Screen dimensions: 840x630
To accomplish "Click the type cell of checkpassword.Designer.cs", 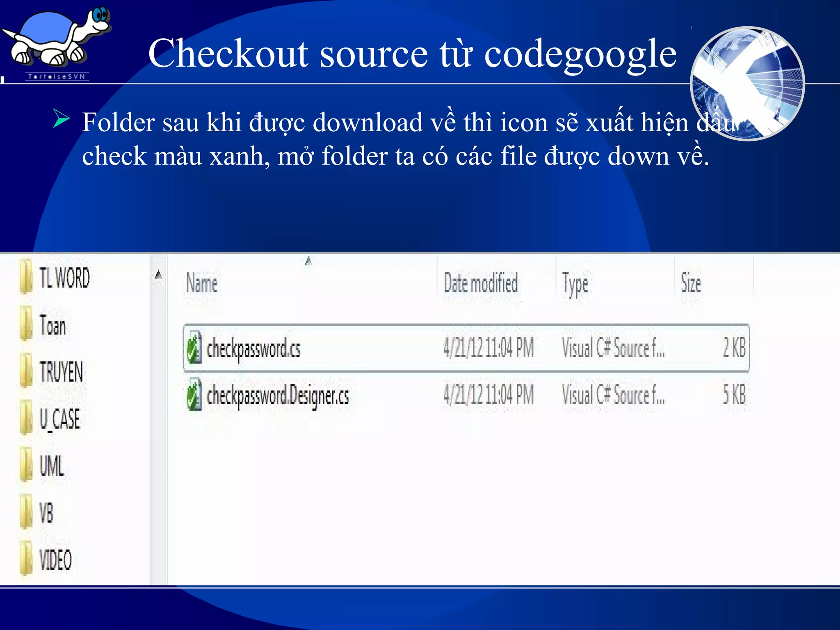I will 613,395.
